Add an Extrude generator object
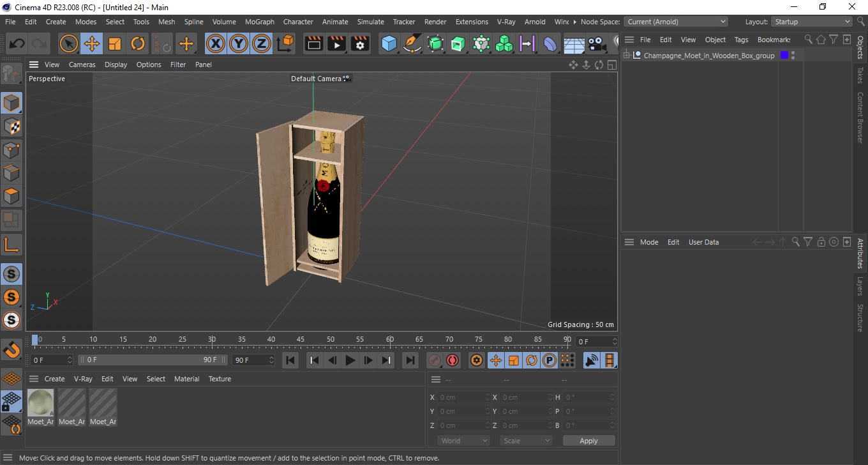The height and width of the screenshot is (465, 868). pyautogui.click(x=458, y=44)
